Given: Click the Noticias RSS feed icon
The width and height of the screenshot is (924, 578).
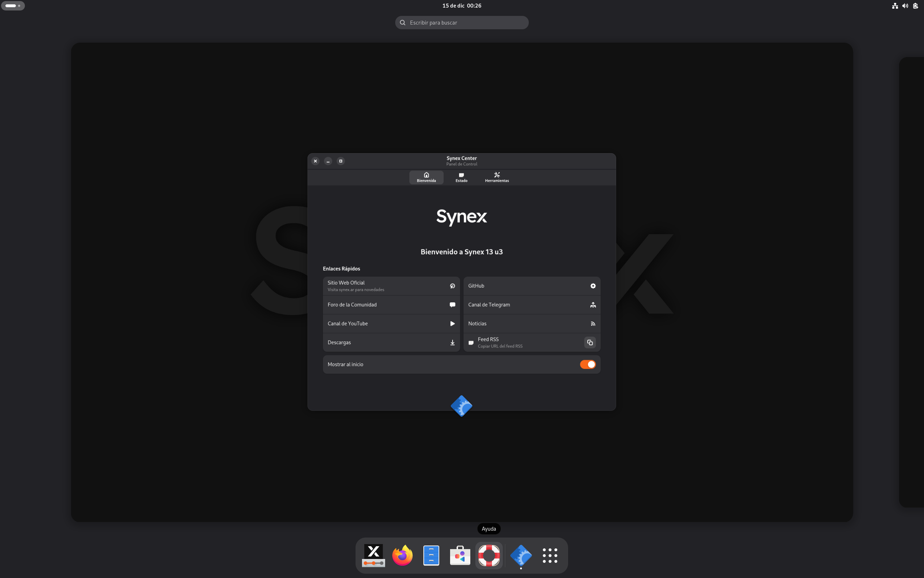Looking at the screenshot, I should pos(593,323).
